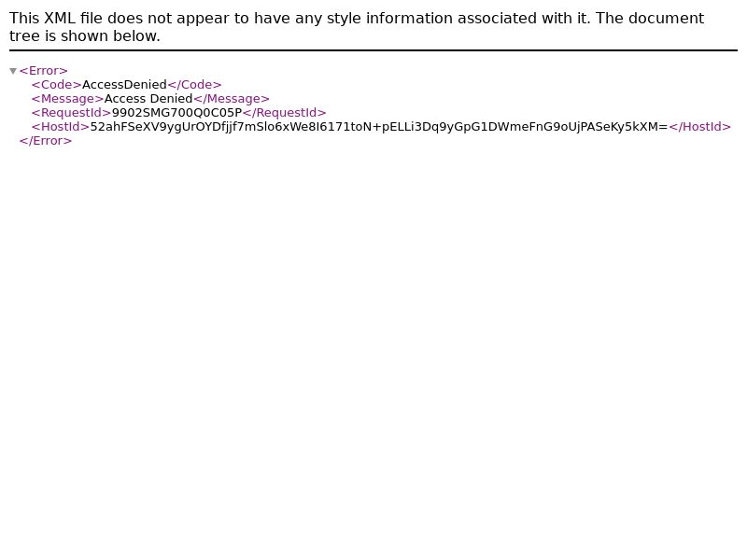Click the opening Code tag
This screenshot has height=560, width=747.
(57, 85)
